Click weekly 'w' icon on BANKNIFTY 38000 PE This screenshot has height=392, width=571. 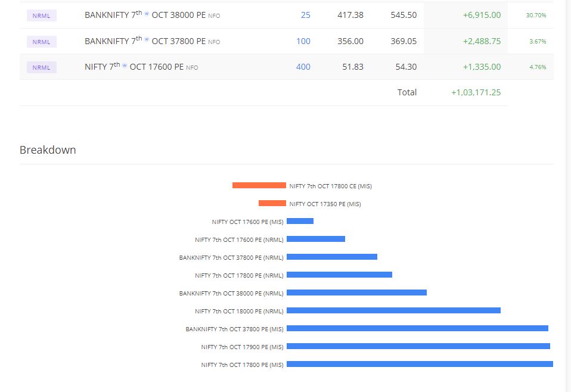147,14
